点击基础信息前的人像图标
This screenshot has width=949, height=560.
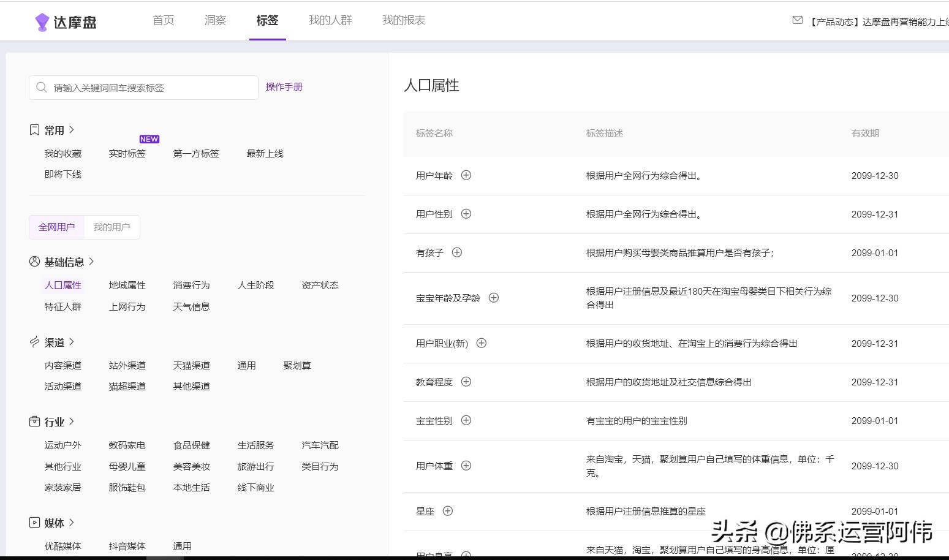pos(34,261)
